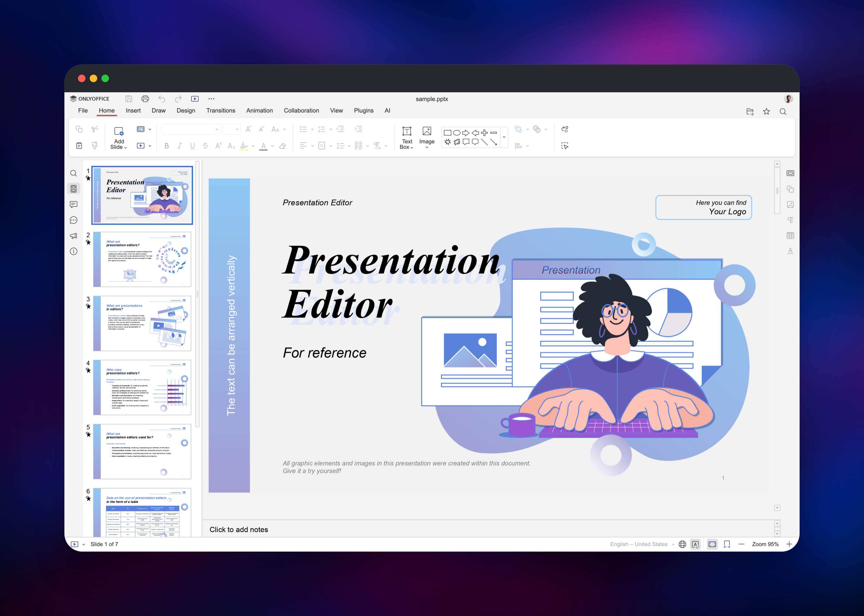This screenshot has width=864, height=616.
Task: Expand the Add Slide dropdown arrow
Action: pos(126,147)
